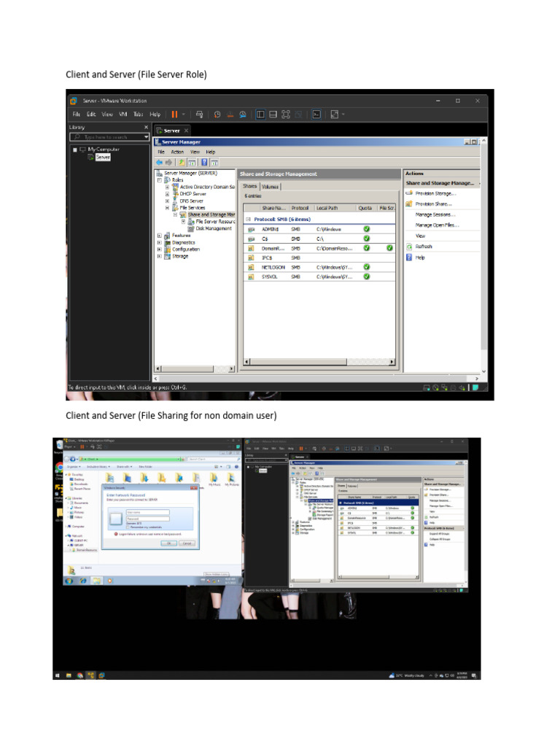Click Provision Share in large Actions pane

[x=433, y=204]
